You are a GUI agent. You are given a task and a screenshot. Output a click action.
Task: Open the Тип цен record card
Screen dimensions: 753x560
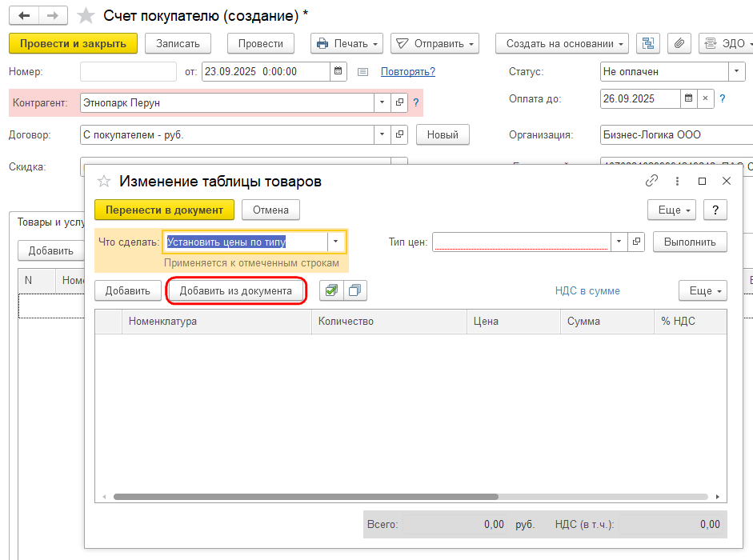[636, 242]
